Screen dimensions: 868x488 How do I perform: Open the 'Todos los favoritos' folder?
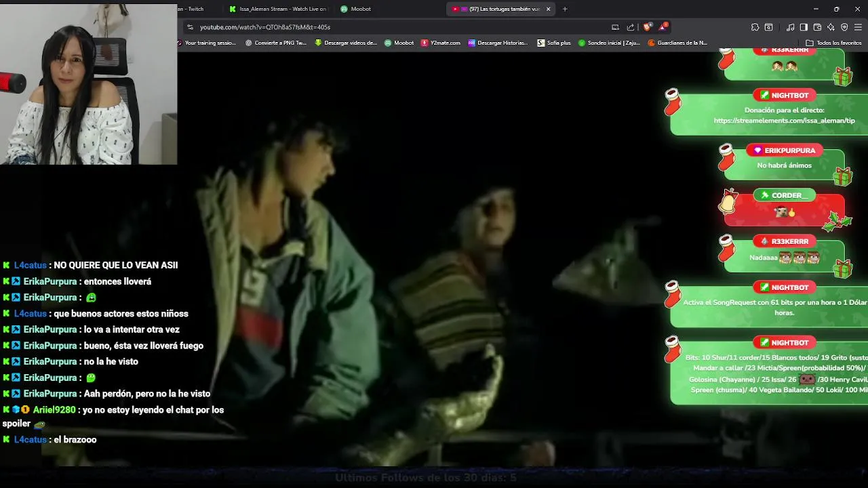pyautogui.click(x=833, y=43)
